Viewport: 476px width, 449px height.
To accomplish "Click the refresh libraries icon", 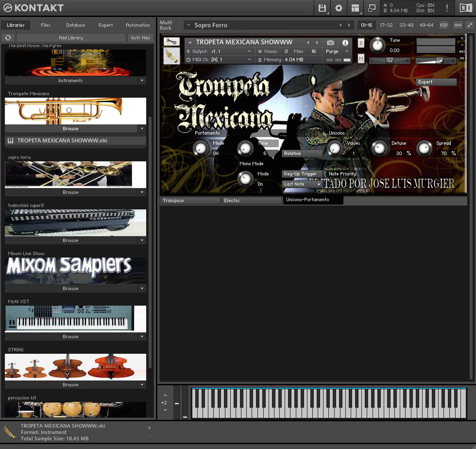I will [x=8, y=38].
